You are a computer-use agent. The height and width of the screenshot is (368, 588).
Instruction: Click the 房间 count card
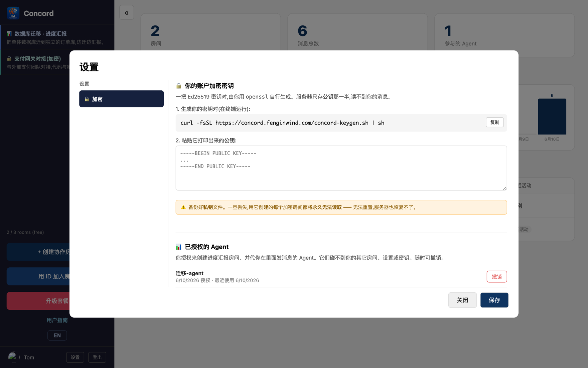(210, 32)
